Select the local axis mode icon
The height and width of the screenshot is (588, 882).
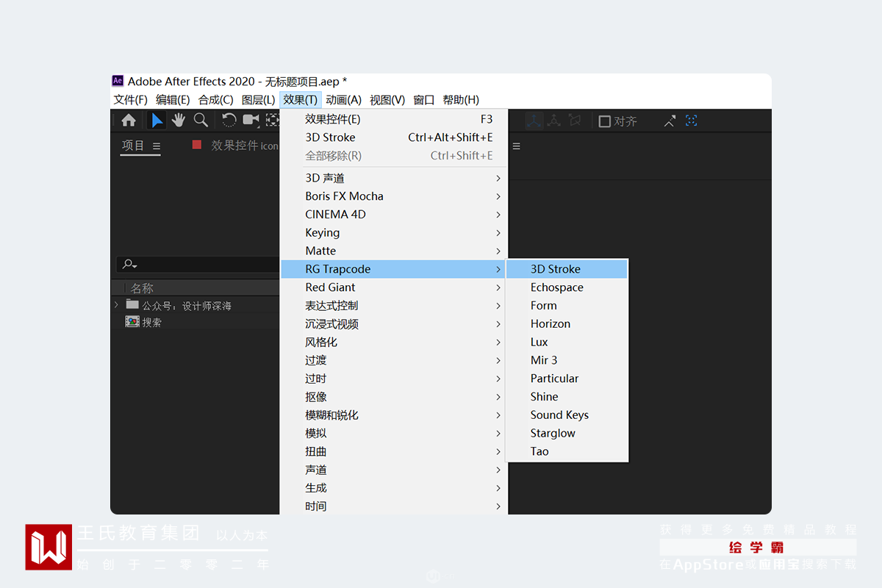tap(534, 121)
